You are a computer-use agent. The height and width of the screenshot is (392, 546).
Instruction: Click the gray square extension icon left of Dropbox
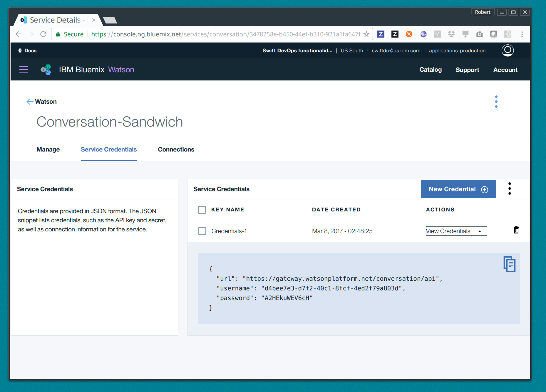437,34
